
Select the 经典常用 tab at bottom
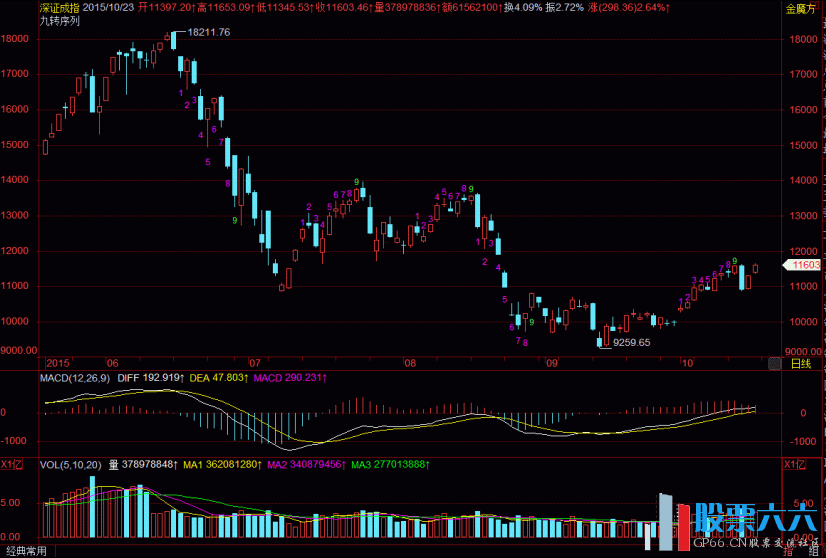[25, 551]
